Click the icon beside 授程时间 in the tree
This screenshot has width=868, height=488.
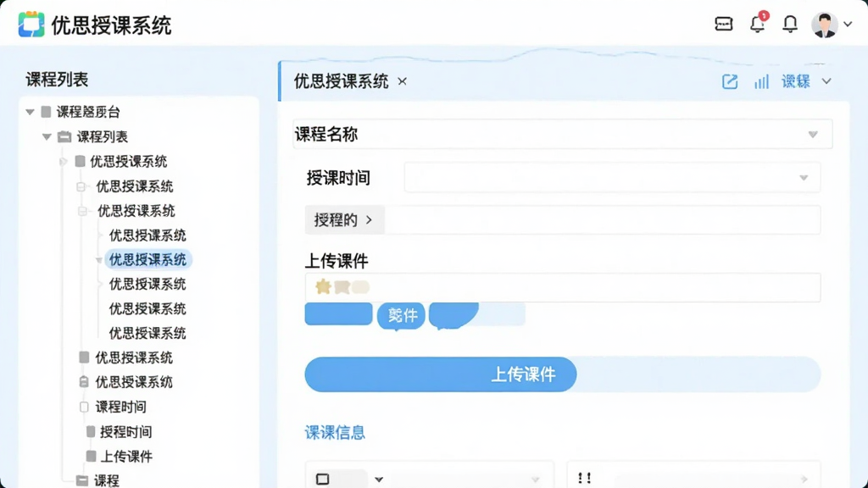point(91,431)
